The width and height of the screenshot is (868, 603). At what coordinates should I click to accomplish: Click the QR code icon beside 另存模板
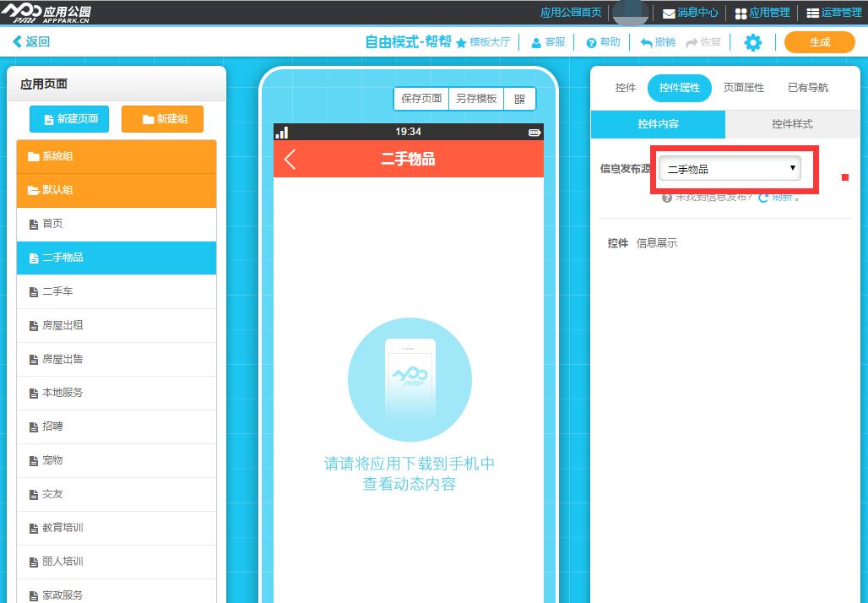tap(519, 98)
